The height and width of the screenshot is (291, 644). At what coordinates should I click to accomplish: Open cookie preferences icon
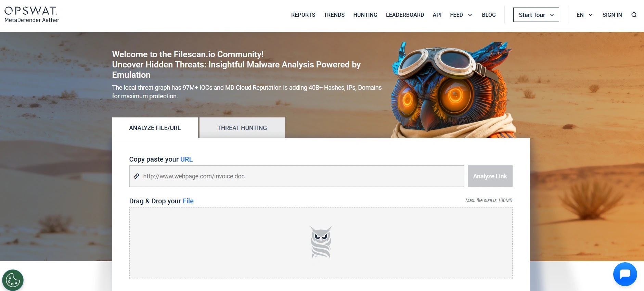tap(13, 280)
